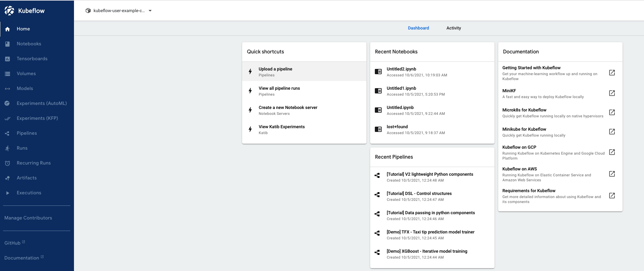Viewport: 644px width, 271px height.
Task: Click the Executions play icon
Action: 7,193
